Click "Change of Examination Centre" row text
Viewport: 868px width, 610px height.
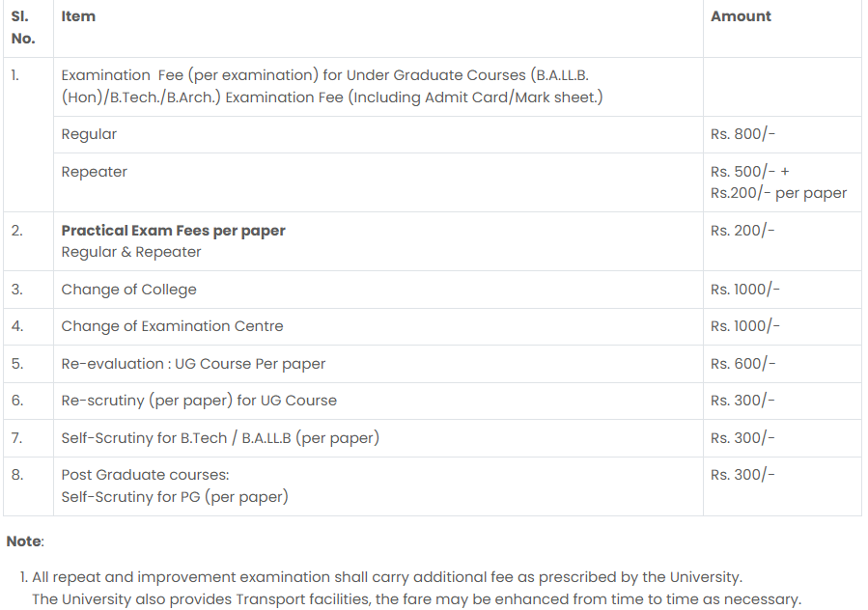click(x=172, y=326)
